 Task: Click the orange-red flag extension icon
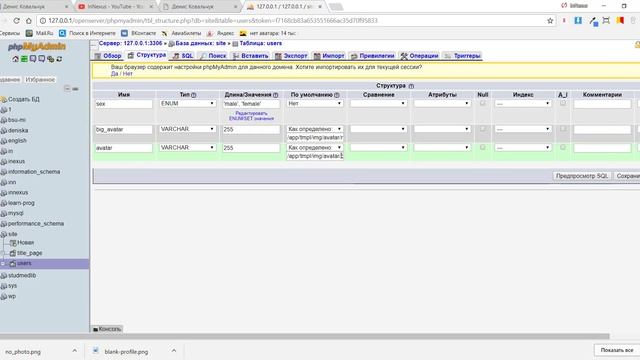[x=620, y=20]
